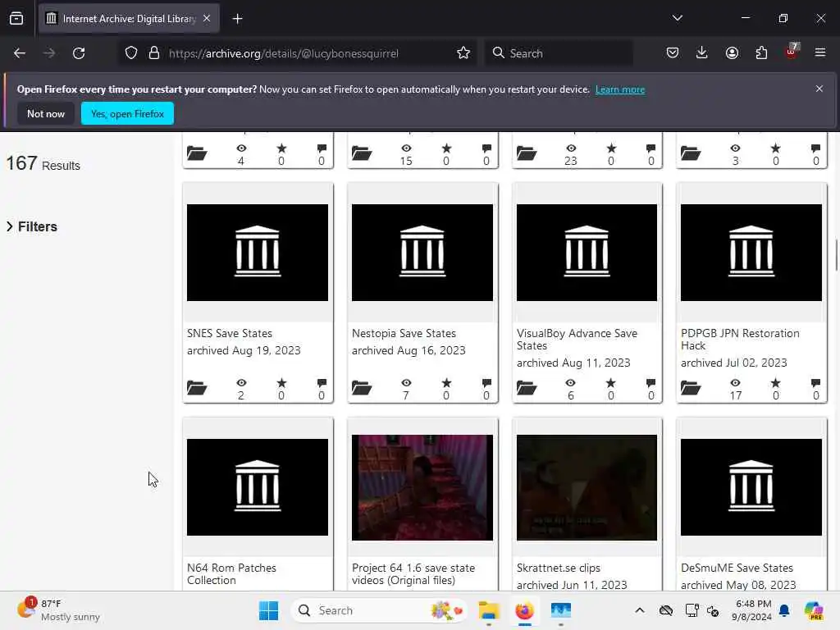
Task: Open Firefox from the taskbar
Action: [524, 610]
